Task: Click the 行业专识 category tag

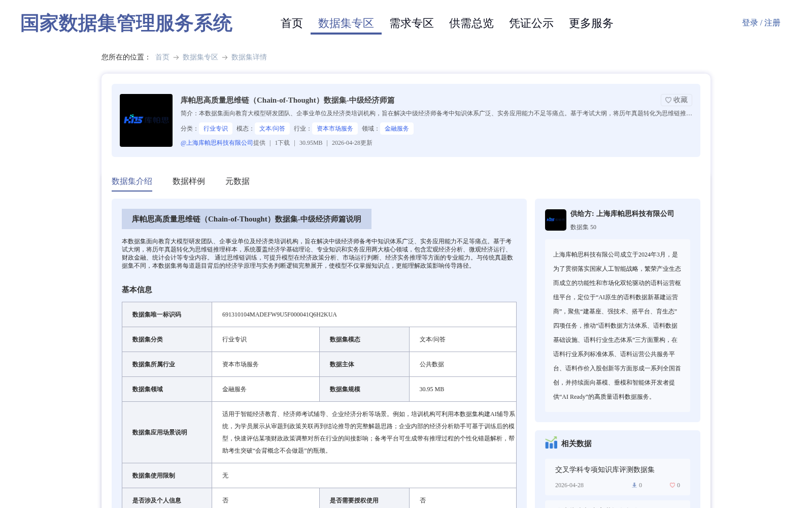Action: pyautogui.click(x=216, y=129)
